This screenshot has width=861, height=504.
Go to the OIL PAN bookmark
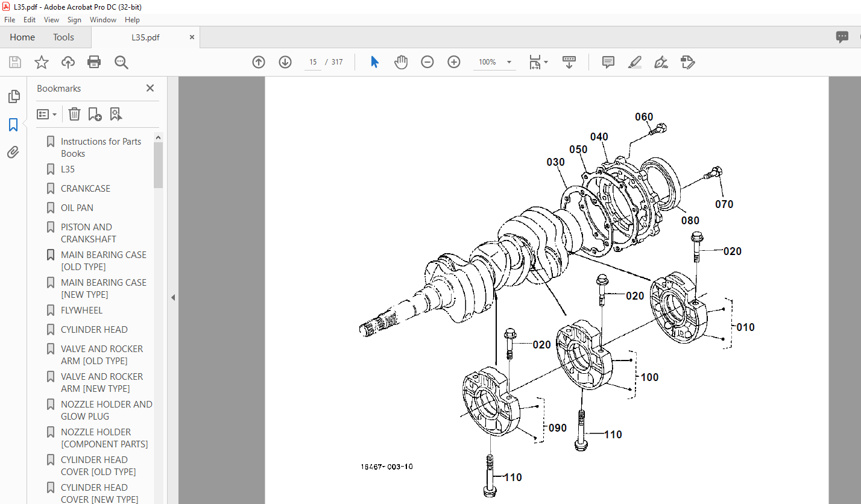[77, 208]
